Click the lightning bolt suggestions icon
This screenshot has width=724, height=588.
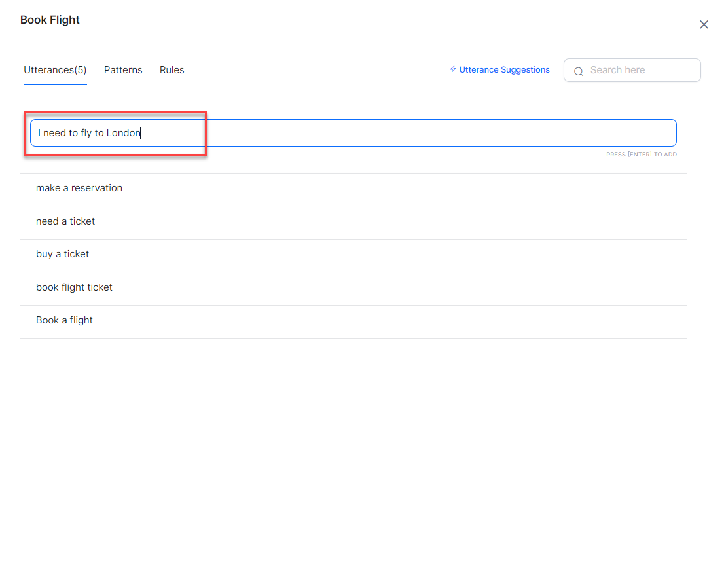point(452,69)
